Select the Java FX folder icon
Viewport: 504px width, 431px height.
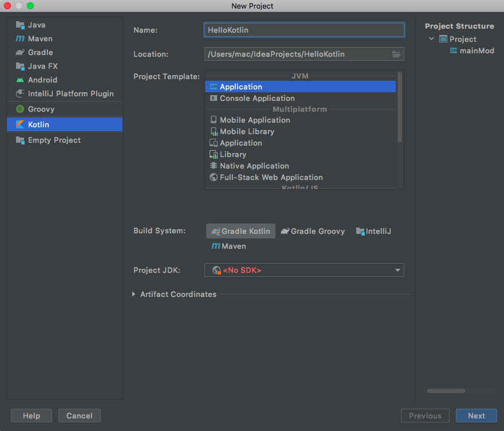[20, 66]
